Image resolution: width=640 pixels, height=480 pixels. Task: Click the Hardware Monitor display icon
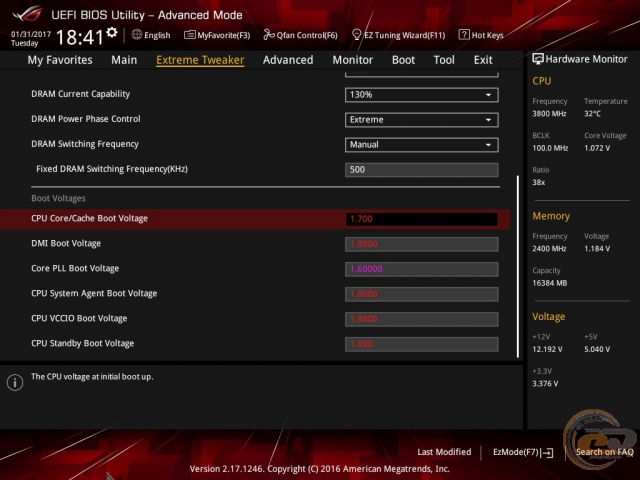(539, 59)
